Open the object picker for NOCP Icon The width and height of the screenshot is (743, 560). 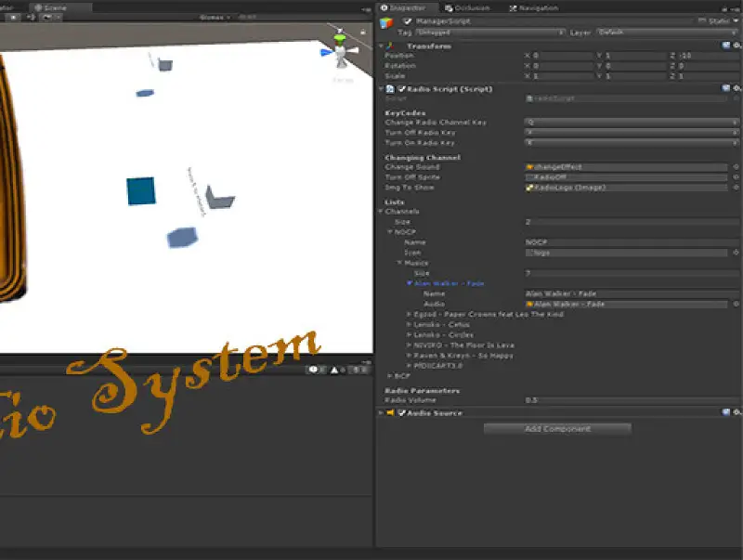[x=736, y=253]
